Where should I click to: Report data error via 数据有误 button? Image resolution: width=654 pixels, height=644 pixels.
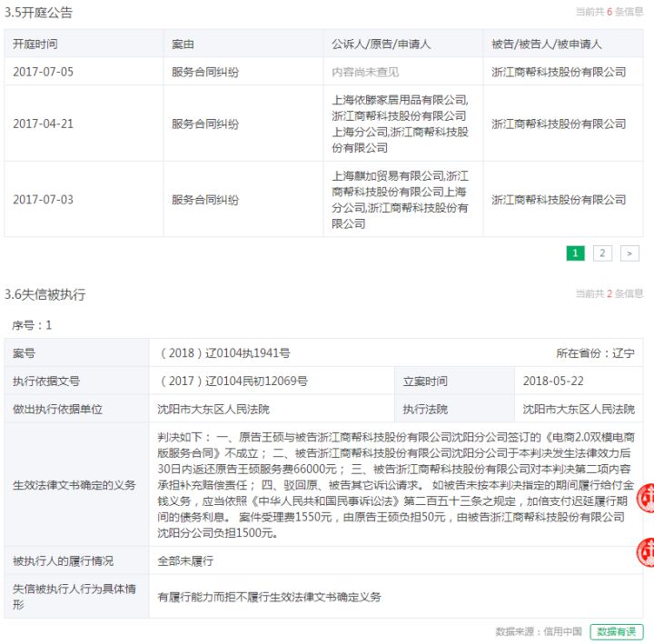click(617, 631)
